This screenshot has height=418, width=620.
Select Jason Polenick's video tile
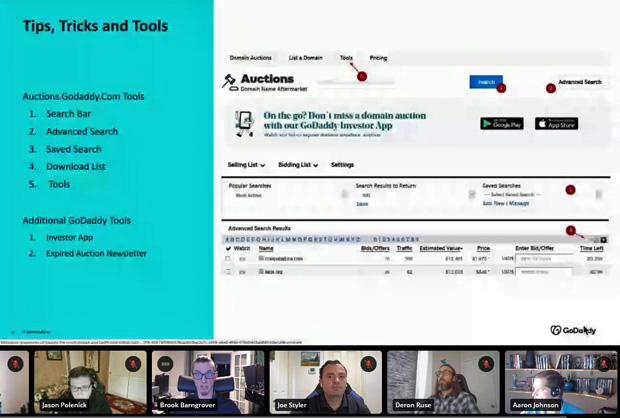(90, 382)
